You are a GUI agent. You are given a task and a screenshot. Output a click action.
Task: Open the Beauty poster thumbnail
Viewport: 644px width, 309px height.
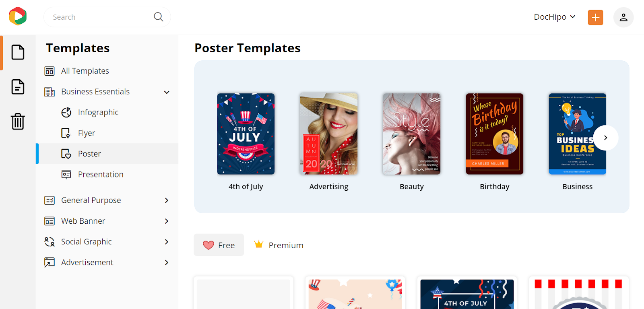point(412,134)
